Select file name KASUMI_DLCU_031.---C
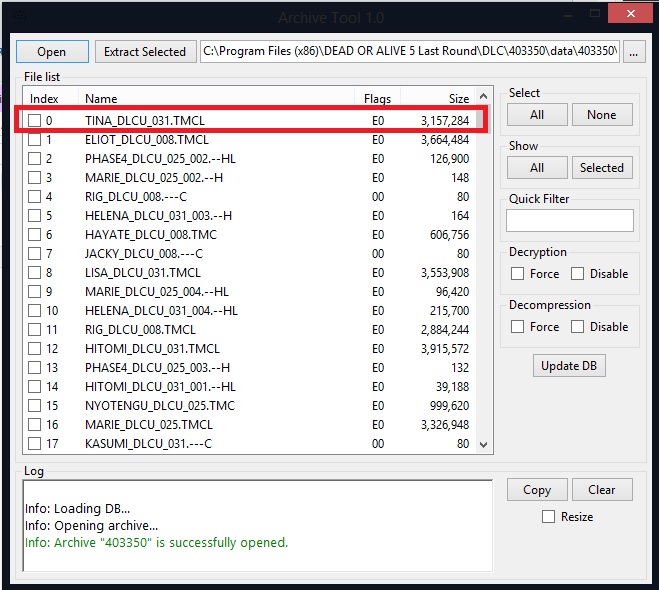Image resolution: width=659 pixels, height=590 pixels. coord(148,443)
